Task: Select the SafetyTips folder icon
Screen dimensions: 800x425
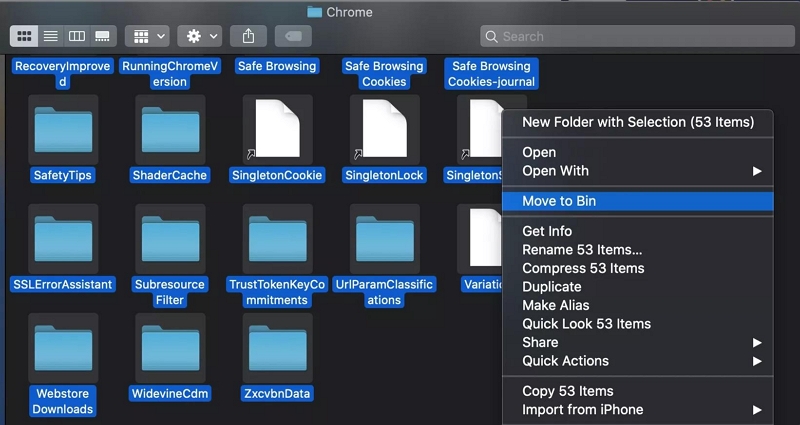Action: coord(63,130)
